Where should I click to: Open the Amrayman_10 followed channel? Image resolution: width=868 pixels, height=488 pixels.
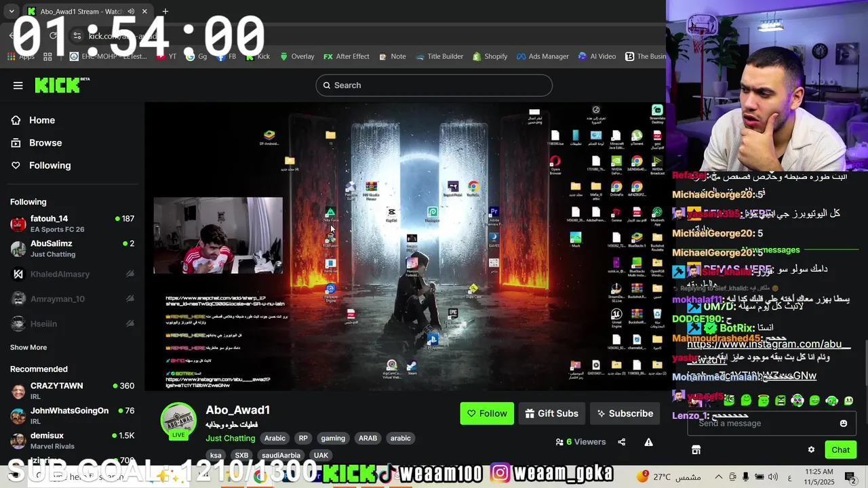(72, 299)
